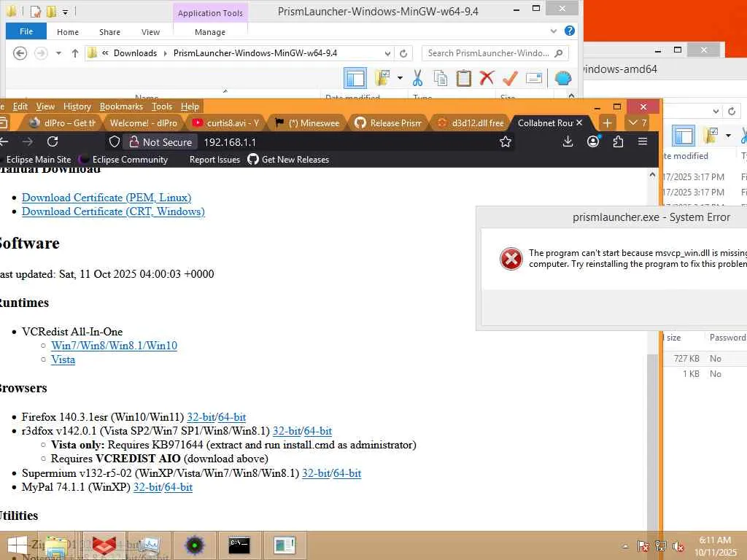Screen dimensions: 747x560
Task: Click Download Certificate (CRT, Windows) link
Action: [113, 211]
